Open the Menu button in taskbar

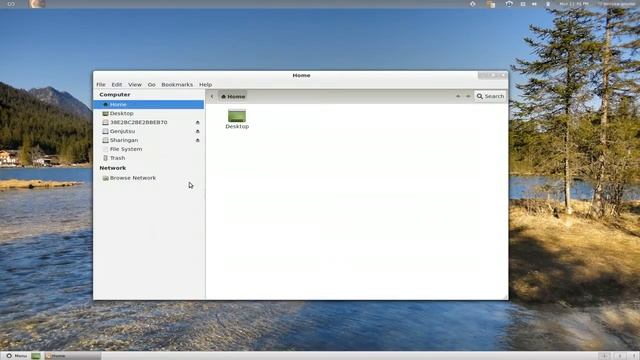[16, 356]
